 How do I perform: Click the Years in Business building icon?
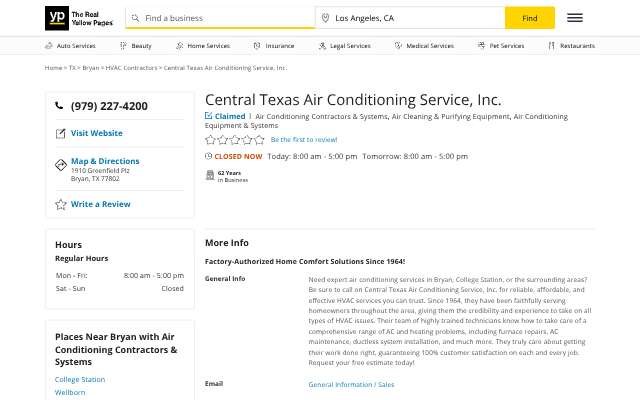coord(210,176)
